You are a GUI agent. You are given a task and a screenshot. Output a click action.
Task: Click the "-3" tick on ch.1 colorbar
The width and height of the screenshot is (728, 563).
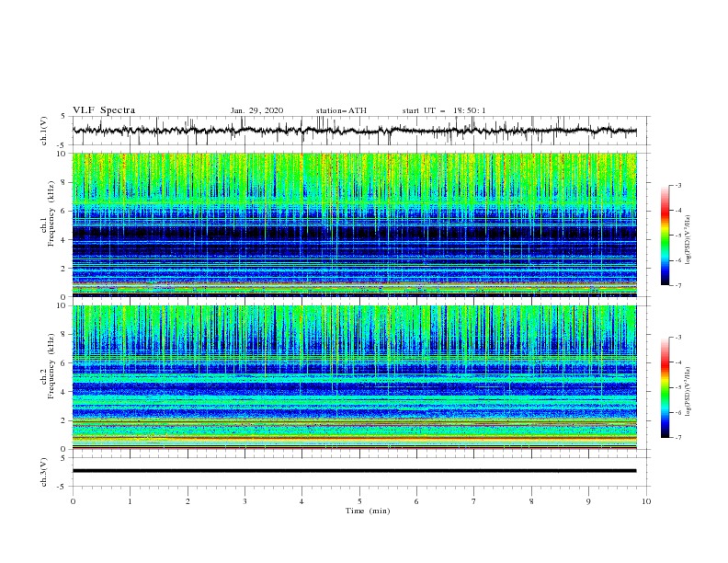click(x=677, y=185)
